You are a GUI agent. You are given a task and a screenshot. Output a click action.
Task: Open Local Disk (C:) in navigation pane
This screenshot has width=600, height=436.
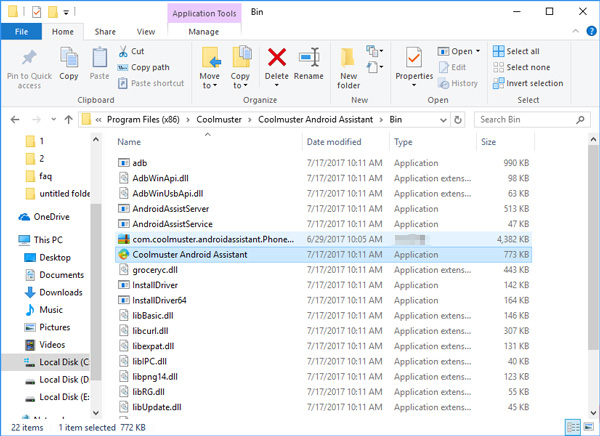coord(57,362)
